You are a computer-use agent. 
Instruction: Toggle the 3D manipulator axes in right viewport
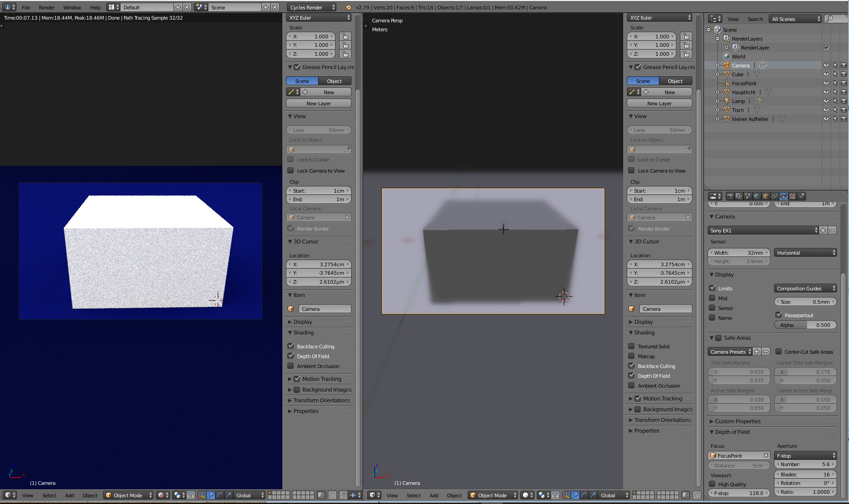566,495
